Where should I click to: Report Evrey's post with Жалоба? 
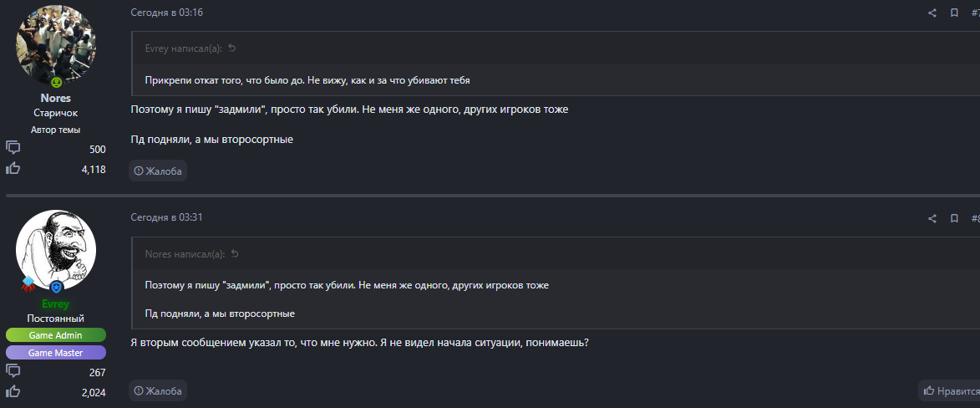pos(158,390)
